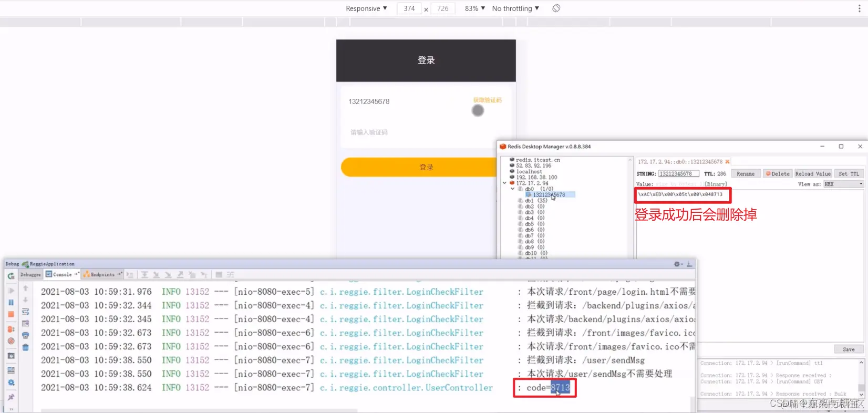Stop ReggieApplication with the red square
Image resolution: width=868 pixels, height=413 pixels.
pos(11,314)
